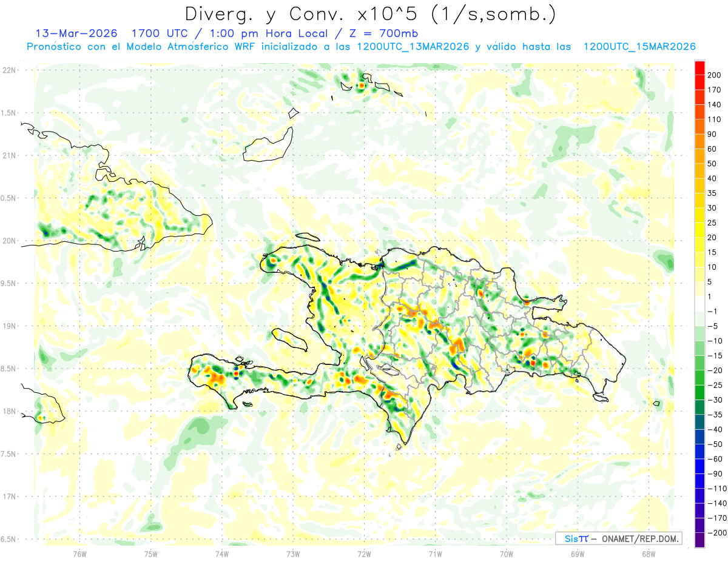
Task: Click the "76W" longitude label
Action: click(79, 554)
